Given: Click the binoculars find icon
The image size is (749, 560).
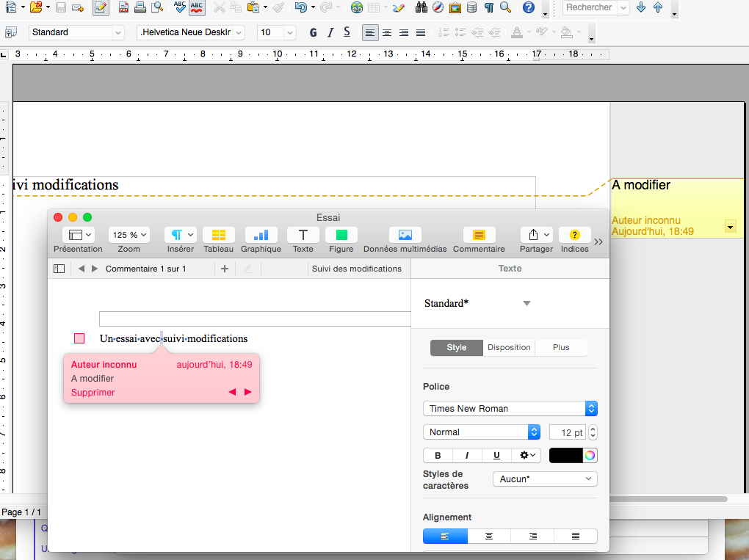Looking at the screenshot, I should pos(421,8).
